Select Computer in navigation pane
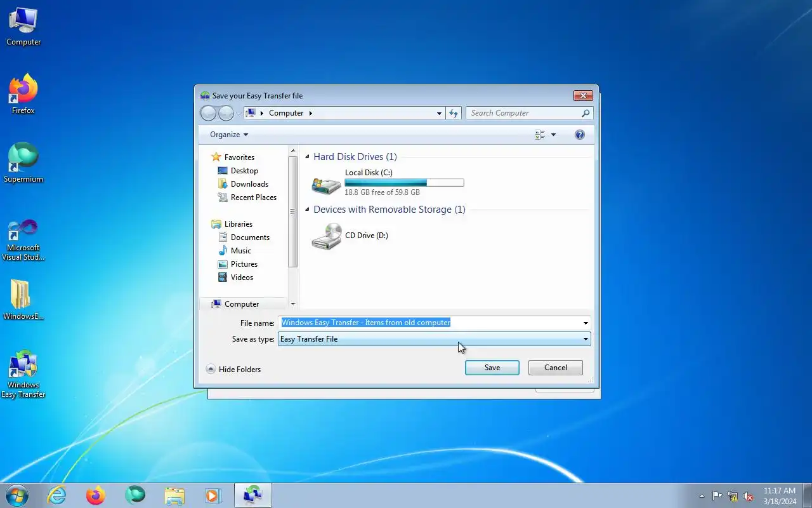 pos(242,304)
